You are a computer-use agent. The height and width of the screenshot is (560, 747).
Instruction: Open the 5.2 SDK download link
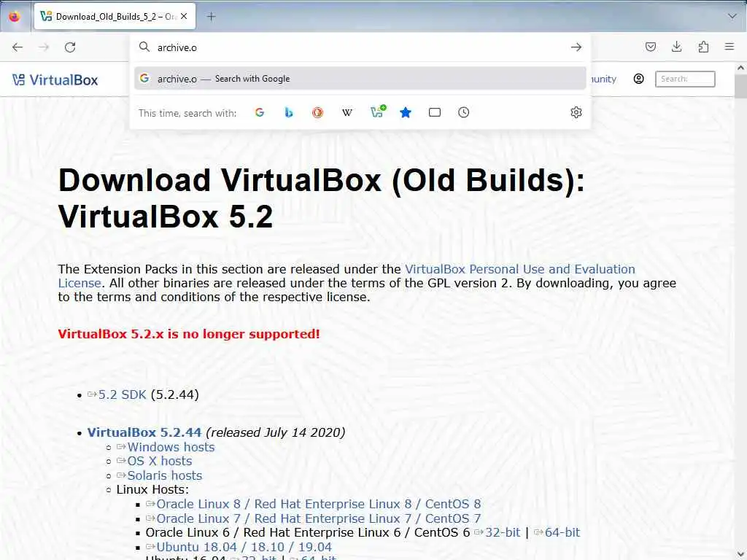122,394
